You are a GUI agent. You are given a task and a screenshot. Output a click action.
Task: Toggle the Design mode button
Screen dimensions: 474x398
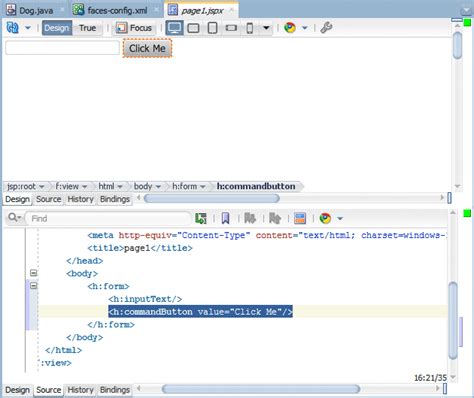57,28
